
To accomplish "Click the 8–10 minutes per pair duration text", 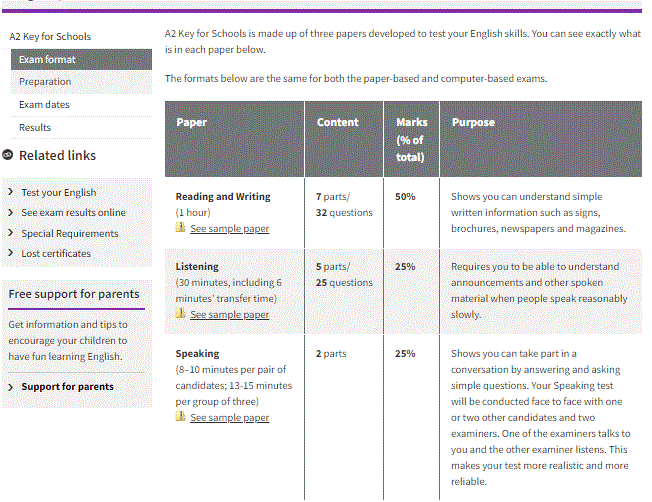I will [234, 386].
